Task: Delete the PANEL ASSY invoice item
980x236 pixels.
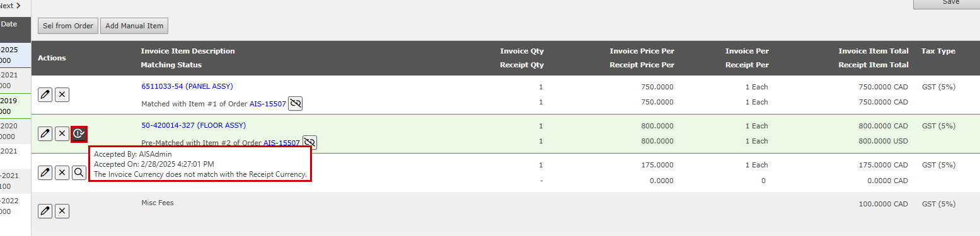Action: click(62, 94)
